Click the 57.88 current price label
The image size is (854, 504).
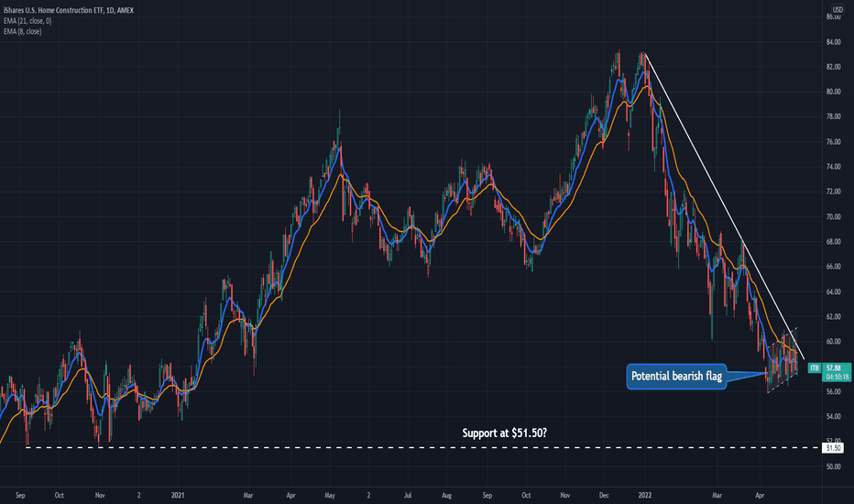(833, 368)
